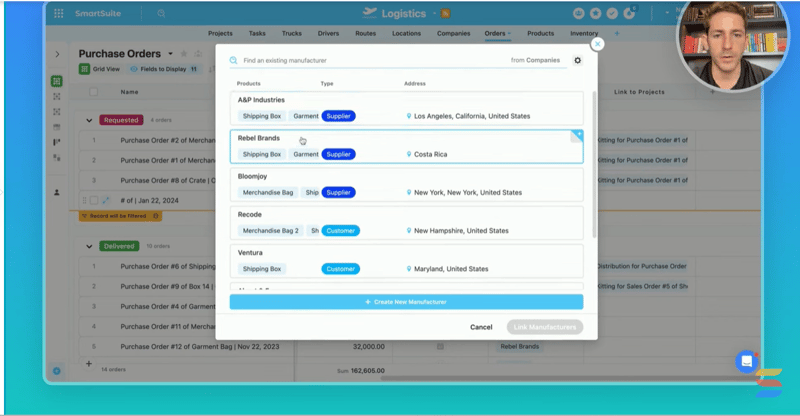Click Cancel in the dialog
The width and height of the screenshot is (800, 416).
[481, 327]
